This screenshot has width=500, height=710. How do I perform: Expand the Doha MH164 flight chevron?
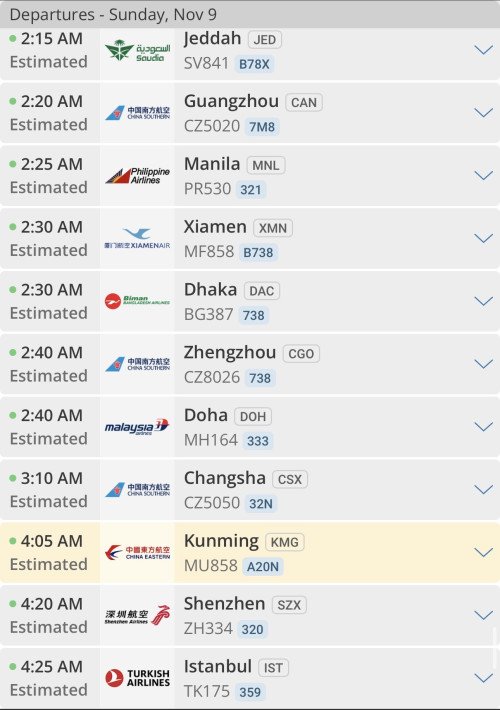tap(483, 427)
